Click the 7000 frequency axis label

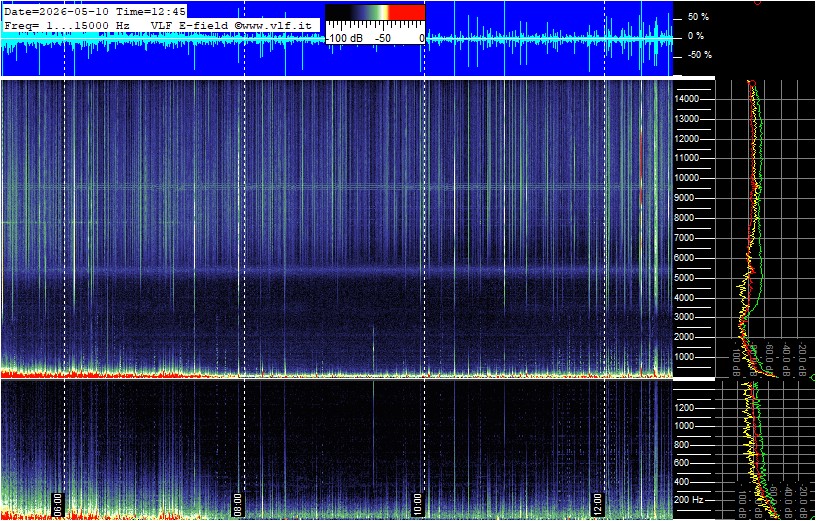684,238
